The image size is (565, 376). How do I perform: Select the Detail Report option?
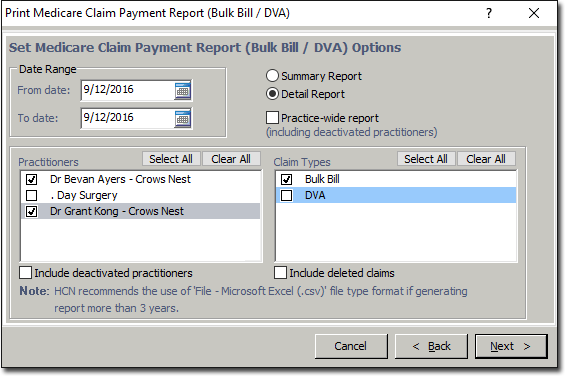point(272,94)
